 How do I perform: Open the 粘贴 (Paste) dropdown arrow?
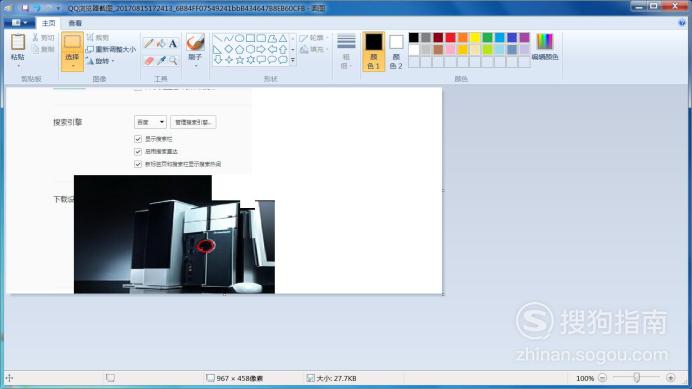coord(18,66)
